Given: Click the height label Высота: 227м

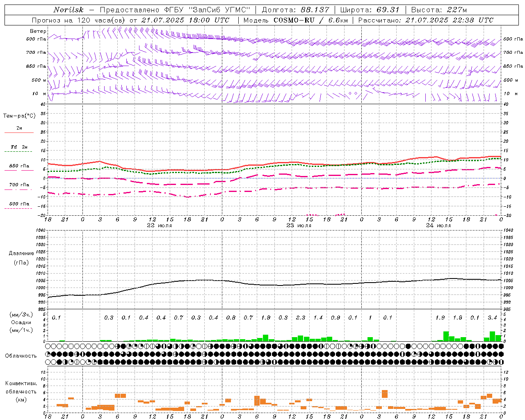Looking at the screenshot, I should pos(439,10).
